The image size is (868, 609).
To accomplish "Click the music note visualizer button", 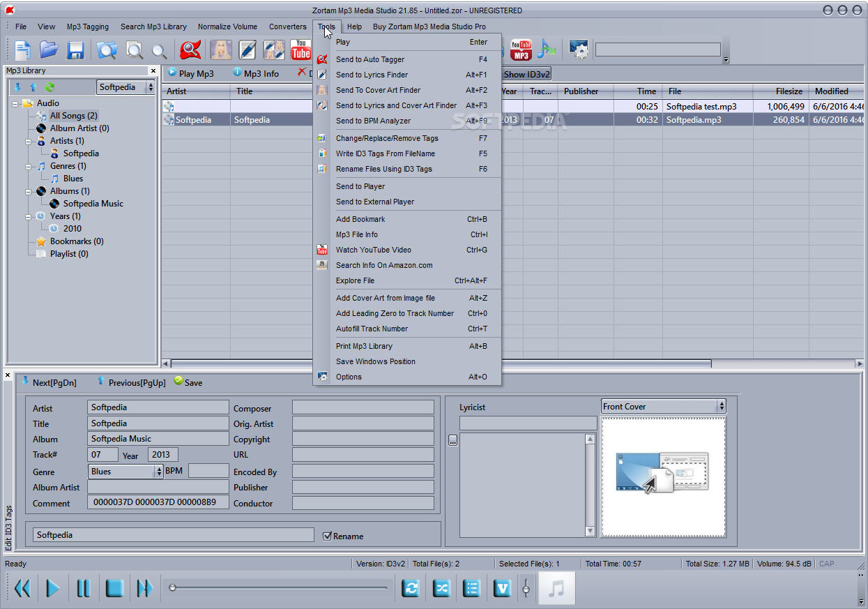I will pyautogui.click(x=556, y=588).
